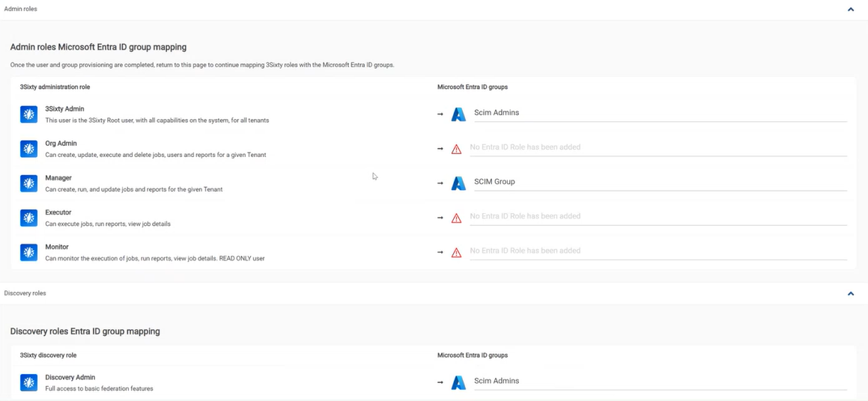Image resolution: width=868 pixels, height=401 pixels.
Task: Click the Discovery Admin role icon
Action: [29, 383]
